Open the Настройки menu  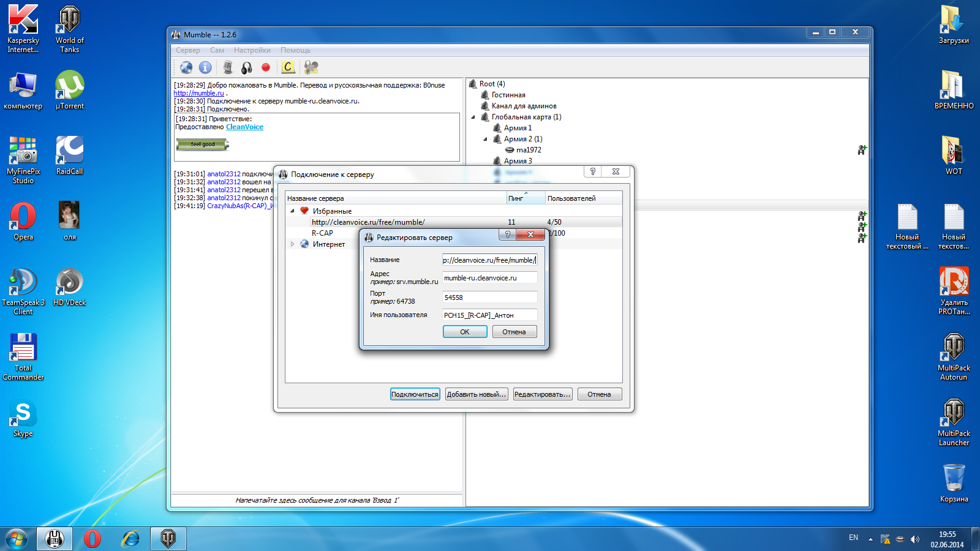tap(252, 50)
